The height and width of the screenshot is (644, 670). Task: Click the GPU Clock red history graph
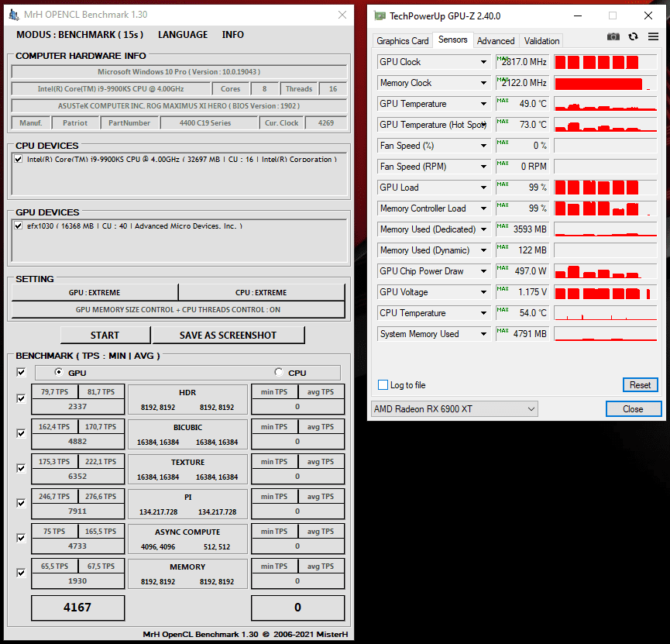point(606,62)
